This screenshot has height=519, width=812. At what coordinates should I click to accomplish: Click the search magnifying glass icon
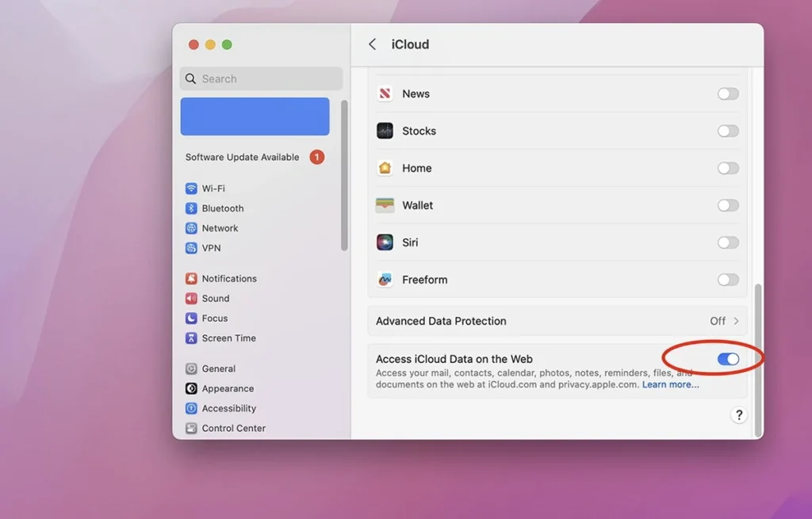190,78
